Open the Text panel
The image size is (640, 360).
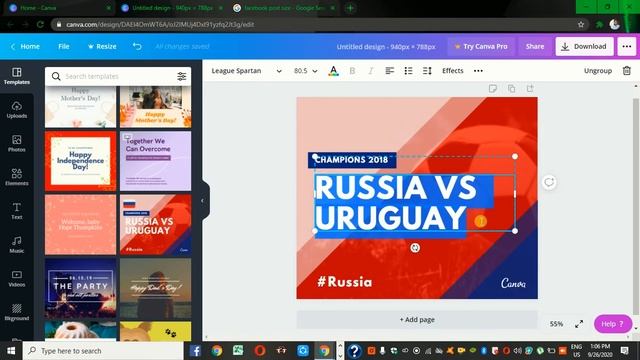[x=17, y=211]
